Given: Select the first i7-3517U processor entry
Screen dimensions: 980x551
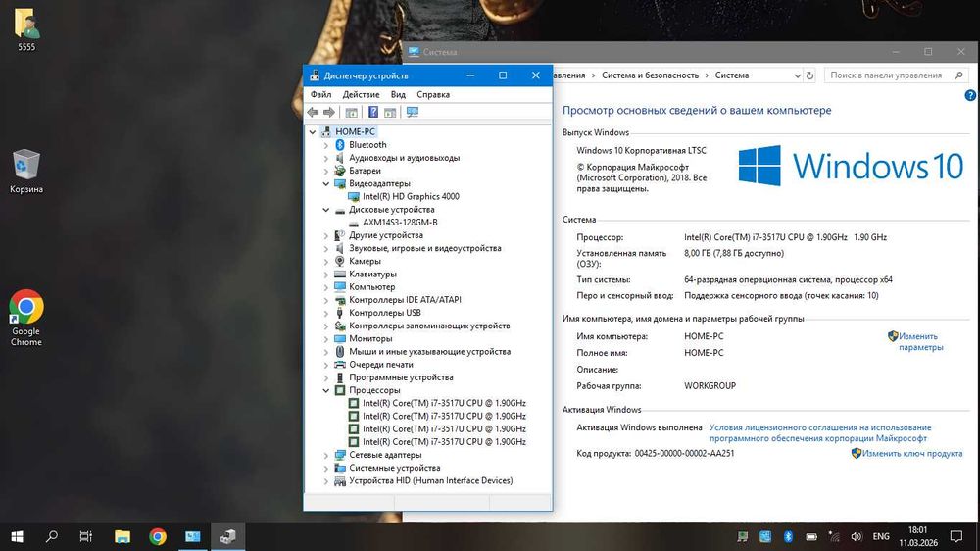Looking at the screenshot, I should coord(444,403).
